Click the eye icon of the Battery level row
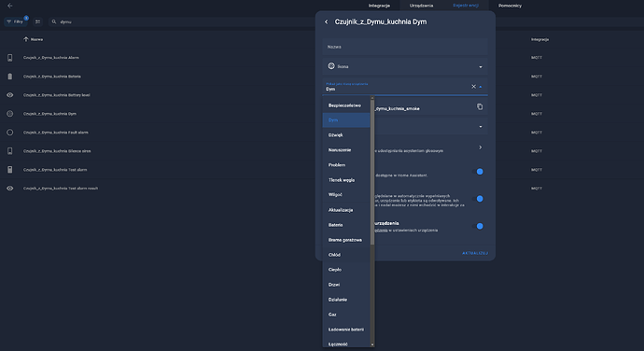This screenshot has height=351, width=644. click(x=10, y=95)
